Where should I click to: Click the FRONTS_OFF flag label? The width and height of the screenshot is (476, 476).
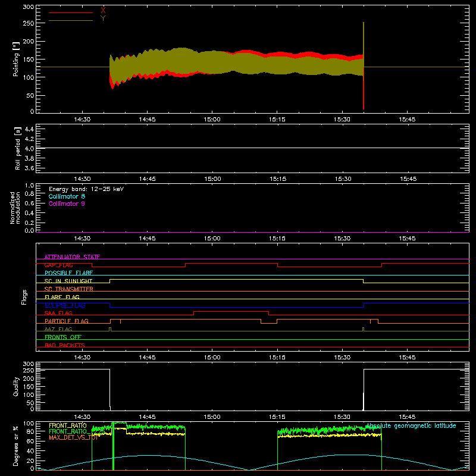tap(63, 337)
